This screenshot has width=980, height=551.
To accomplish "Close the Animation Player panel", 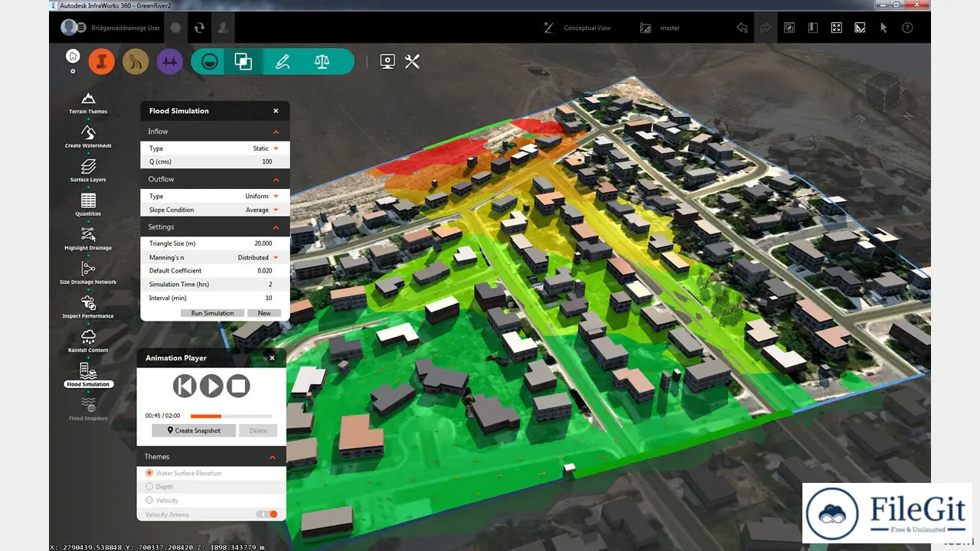I will [x=272, y=358].
